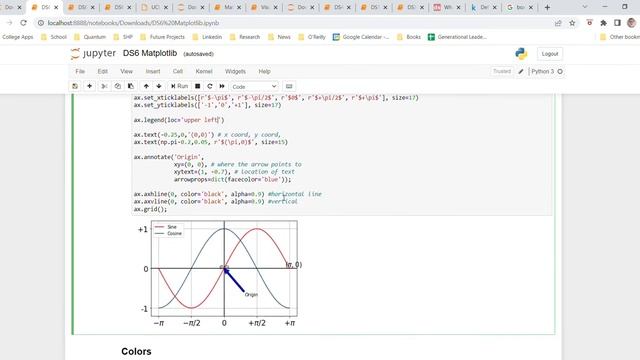The image size is (640, 360).
Task: Interrupt the kernel with stop icon
Action: pos(198,86)
